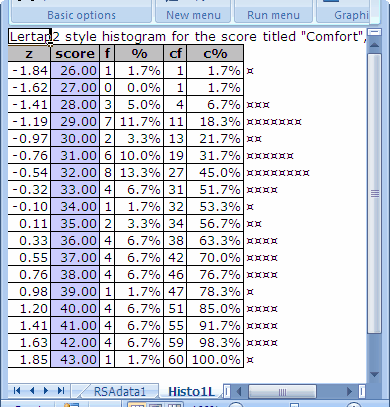Select the z value 0.11 cell

coord(29,223)
